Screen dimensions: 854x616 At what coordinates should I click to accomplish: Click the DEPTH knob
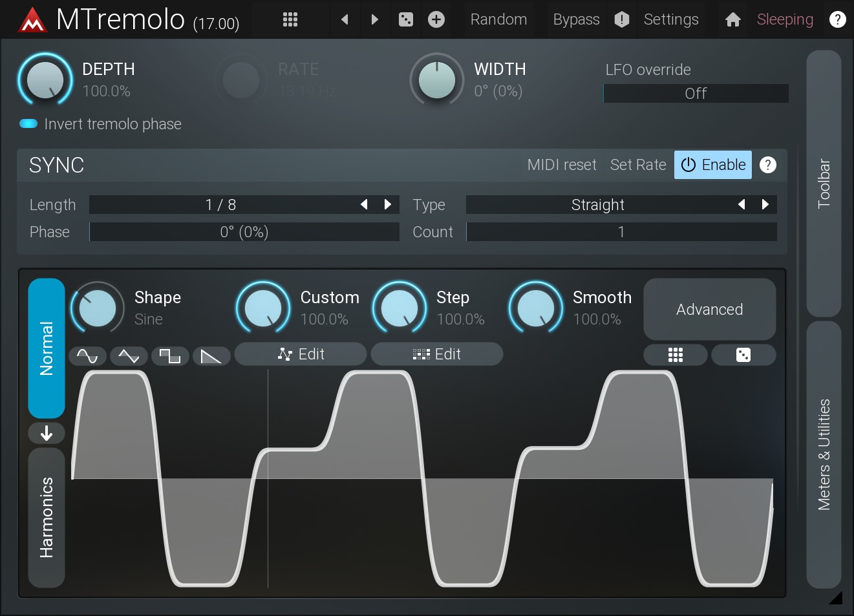pyautogui.click(x=45, y=80)
